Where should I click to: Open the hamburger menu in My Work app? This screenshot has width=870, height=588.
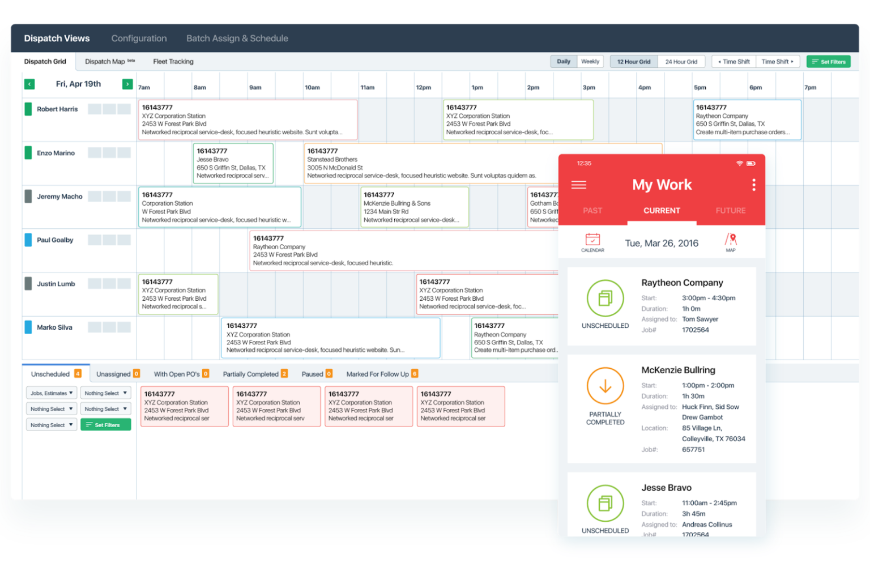[x=579, y=184]
